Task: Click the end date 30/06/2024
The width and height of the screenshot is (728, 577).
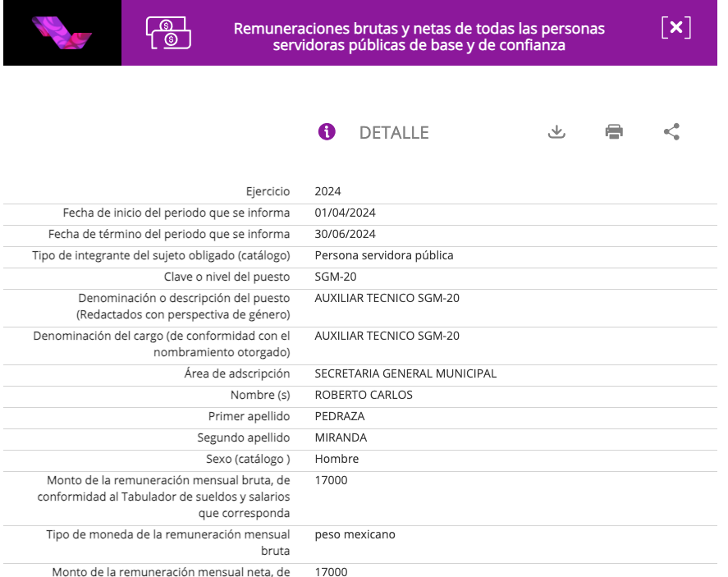Action: 345,234
